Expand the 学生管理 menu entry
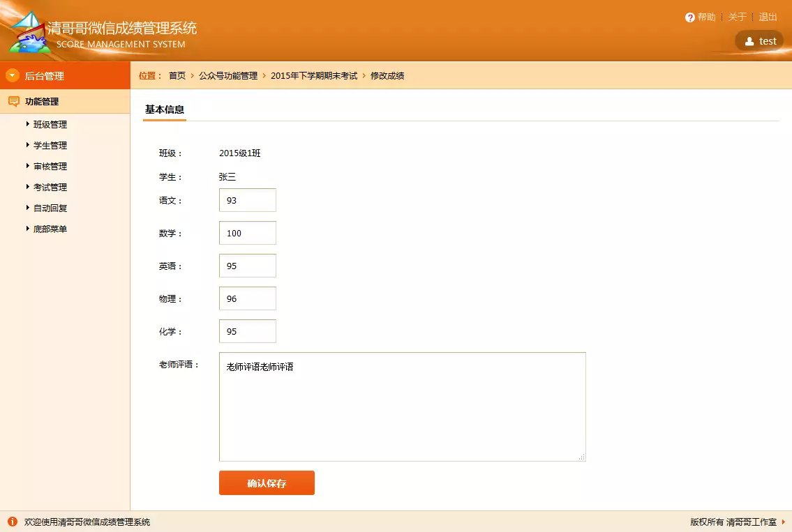 tap(50, 146)
